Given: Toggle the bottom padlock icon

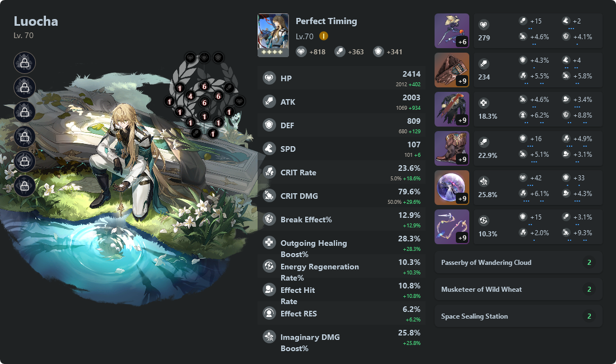Looking at the screenshot, I should (x=24, y=186).
